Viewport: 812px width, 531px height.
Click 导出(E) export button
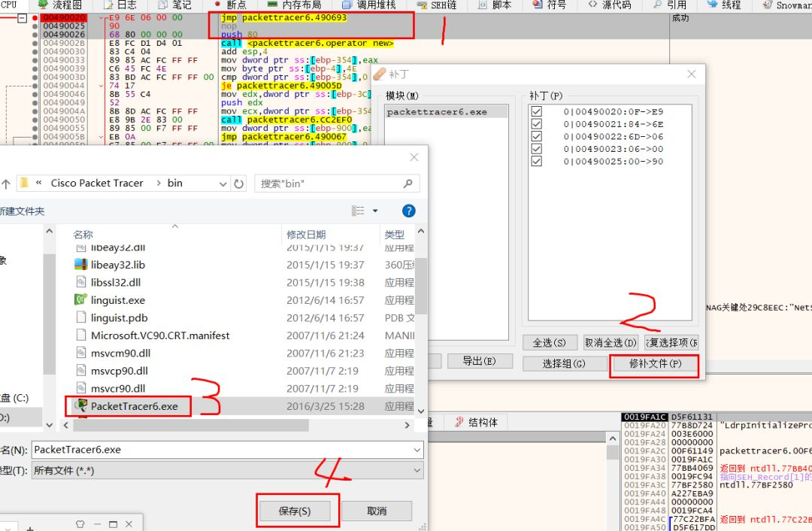point(480,361)
